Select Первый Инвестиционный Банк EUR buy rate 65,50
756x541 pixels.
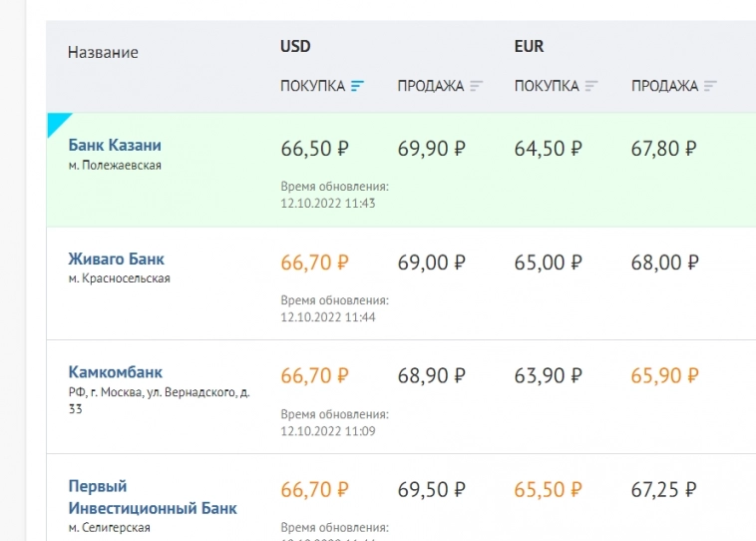point(549,490)
